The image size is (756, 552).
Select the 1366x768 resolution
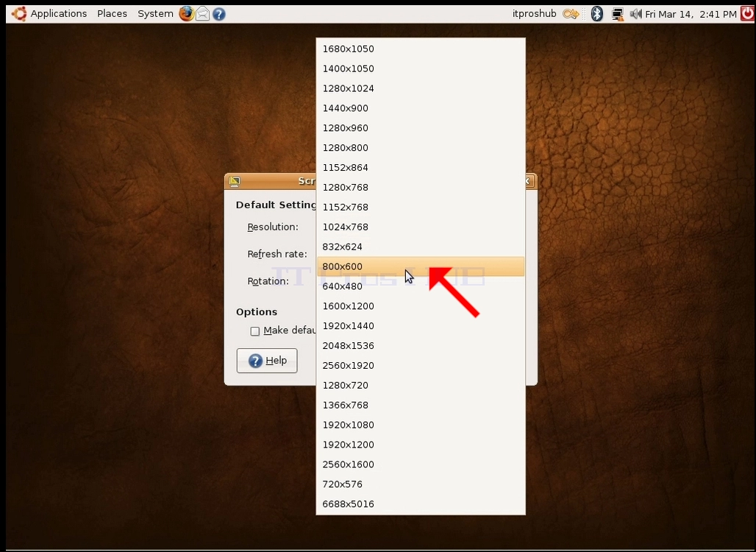coord(421,405)
